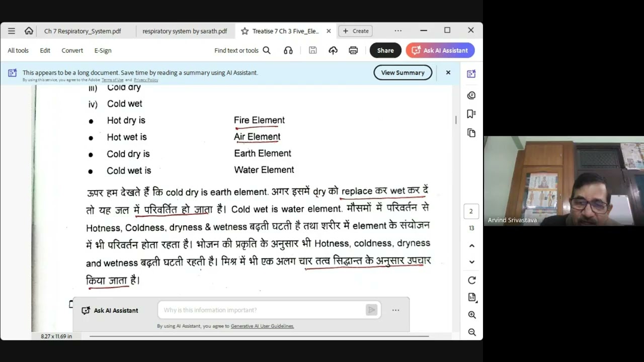
Task: Switch to respiratory system by sarath.pdf tab
Action: coord(185,31)
